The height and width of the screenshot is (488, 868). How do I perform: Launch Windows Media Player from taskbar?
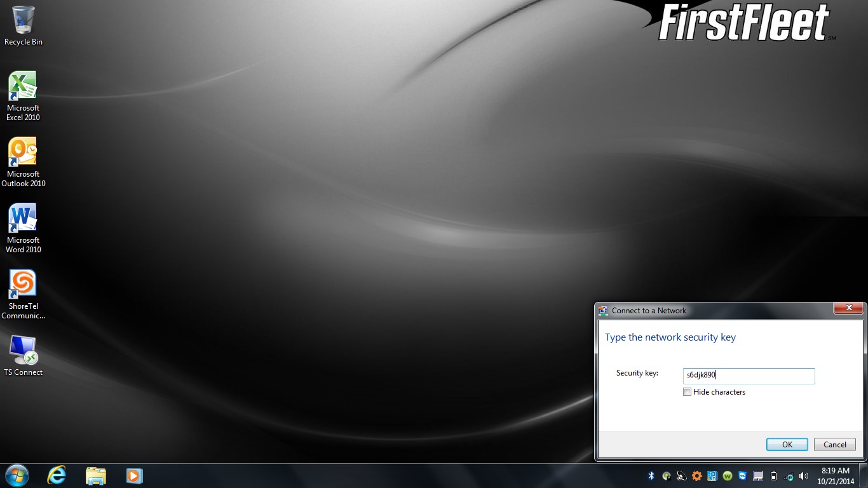click(x=134, y=475)
